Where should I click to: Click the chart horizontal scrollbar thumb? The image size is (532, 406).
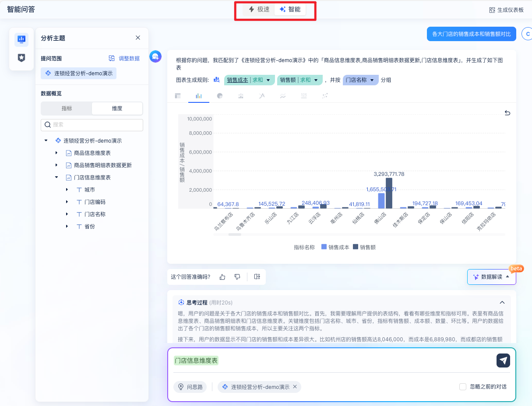235,234
